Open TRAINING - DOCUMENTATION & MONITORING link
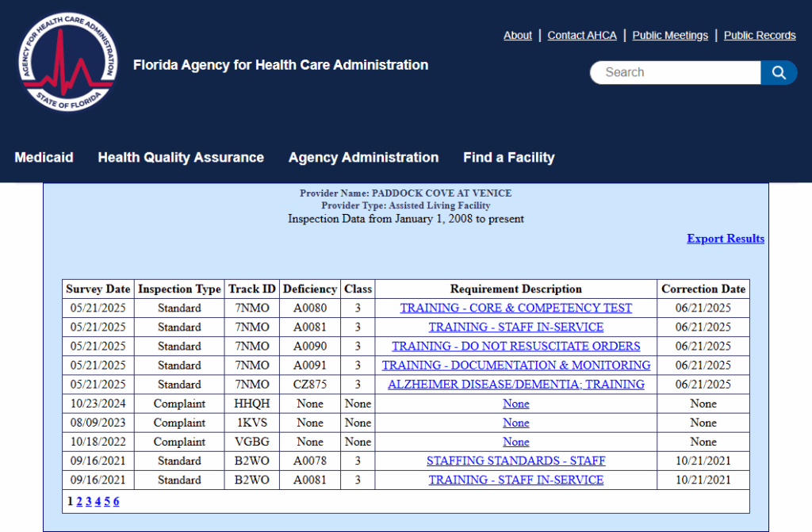The image size is (812, 532). pyautogui.click(x=515, y=366)
